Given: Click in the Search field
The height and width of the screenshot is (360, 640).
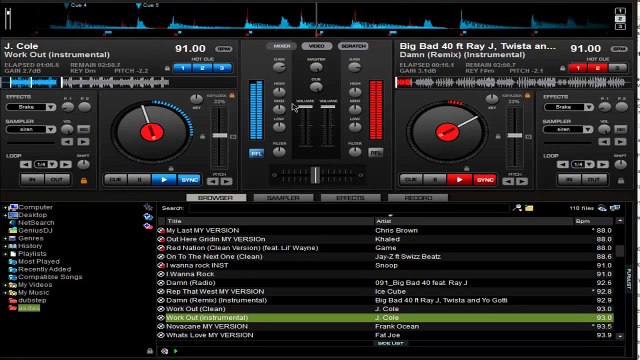Looking at the screenshot, I should pos(349,208).
